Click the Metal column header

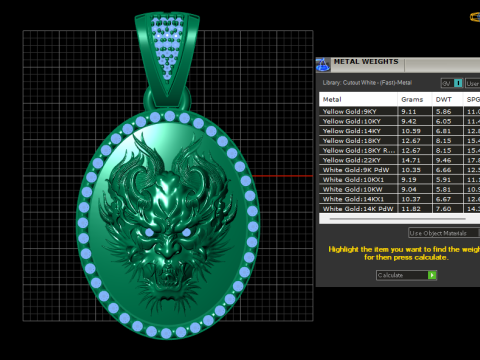pyautogui.click(x=358, y=99)
